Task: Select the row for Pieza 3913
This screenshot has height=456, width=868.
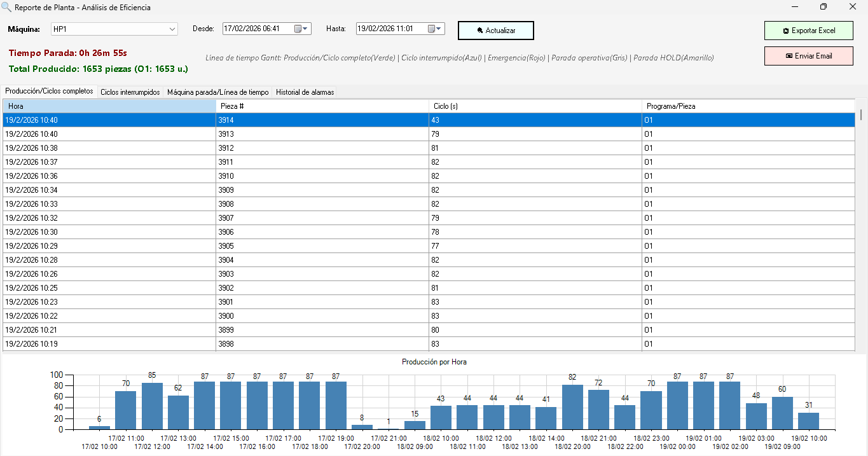Action: (430, 134)
